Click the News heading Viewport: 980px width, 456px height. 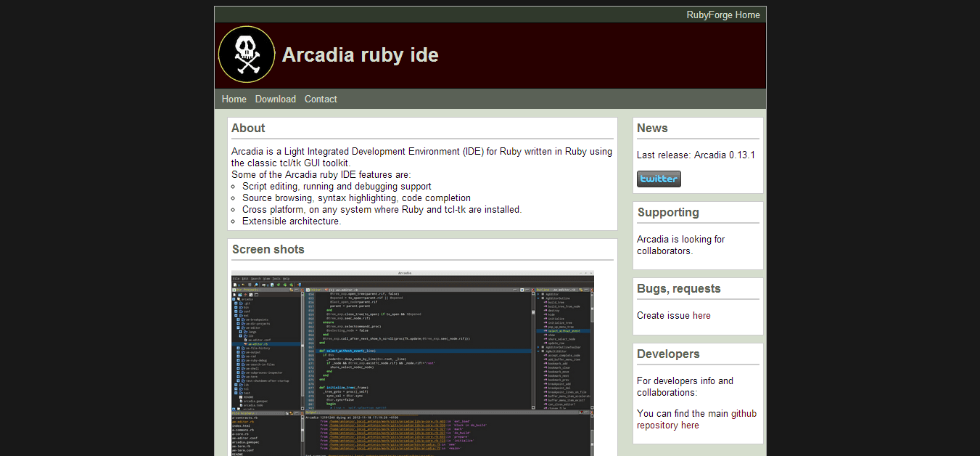(x=652, y=128)
